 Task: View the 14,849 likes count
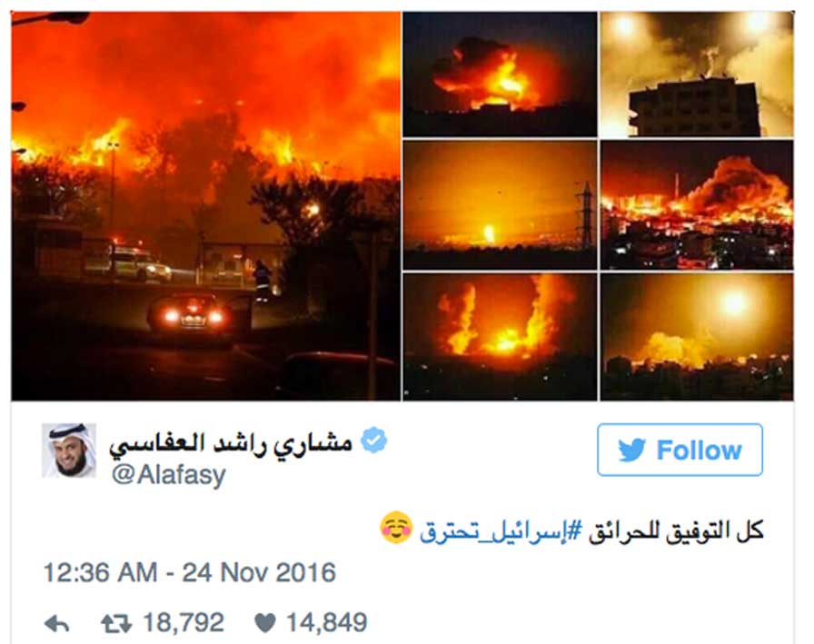[x=326, y=623]
